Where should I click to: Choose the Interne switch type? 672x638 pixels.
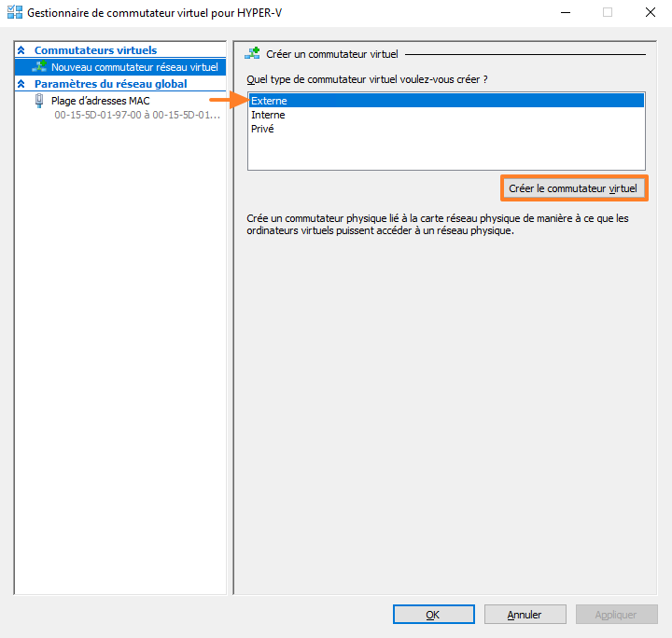pos(268,115)
